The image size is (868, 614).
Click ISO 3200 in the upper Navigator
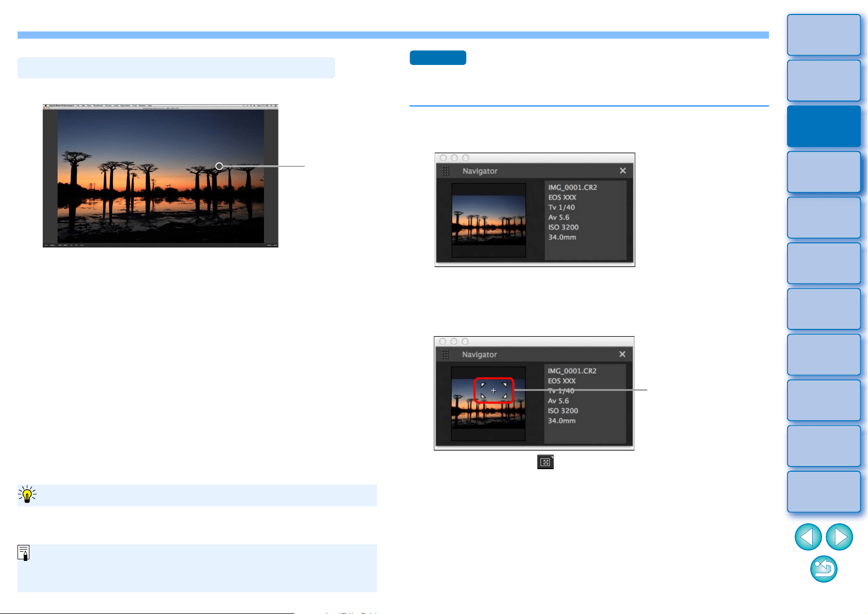(x=563, y=227)
